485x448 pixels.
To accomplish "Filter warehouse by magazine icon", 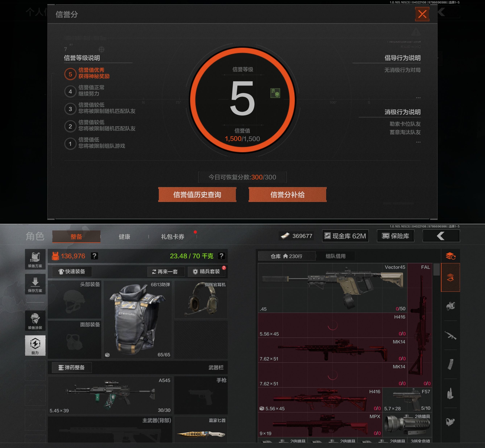I will pos(450,364).
